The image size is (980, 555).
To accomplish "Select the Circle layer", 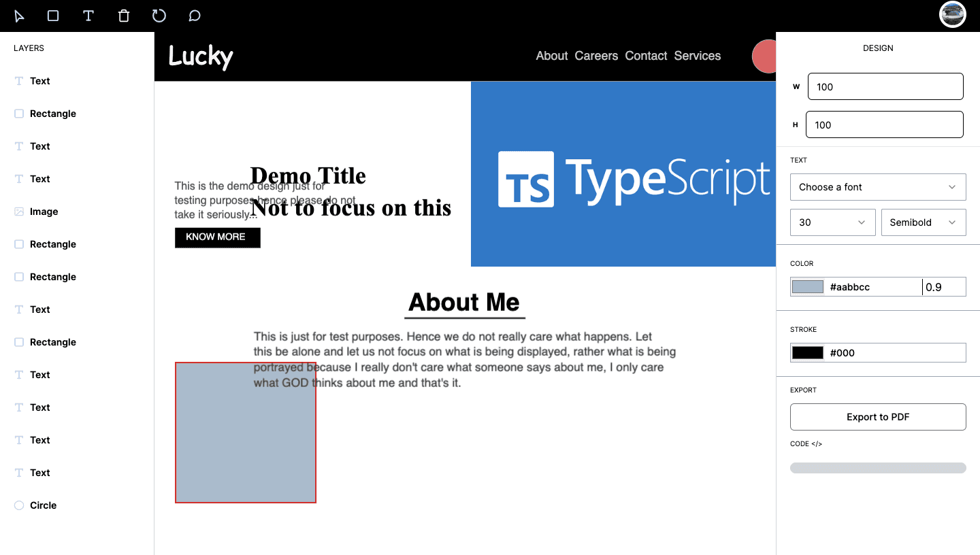I will [x=77, y=505].
